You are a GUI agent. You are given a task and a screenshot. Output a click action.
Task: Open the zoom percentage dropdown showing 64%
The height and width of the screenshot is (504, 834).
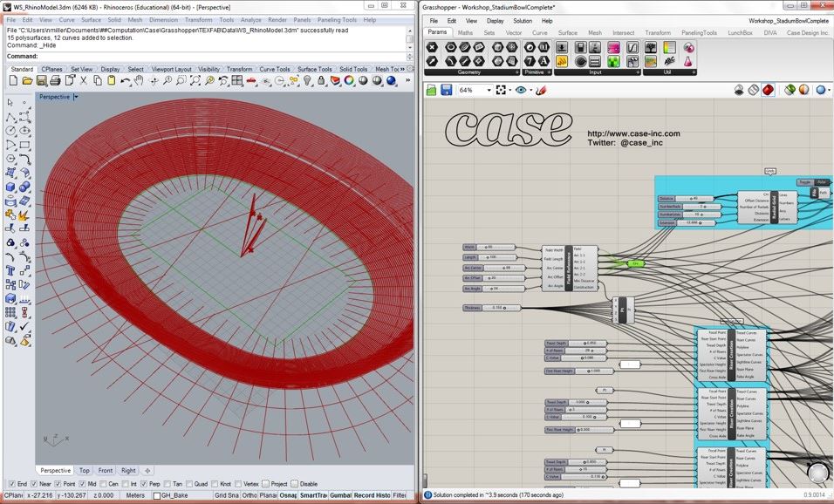point(490,90)
